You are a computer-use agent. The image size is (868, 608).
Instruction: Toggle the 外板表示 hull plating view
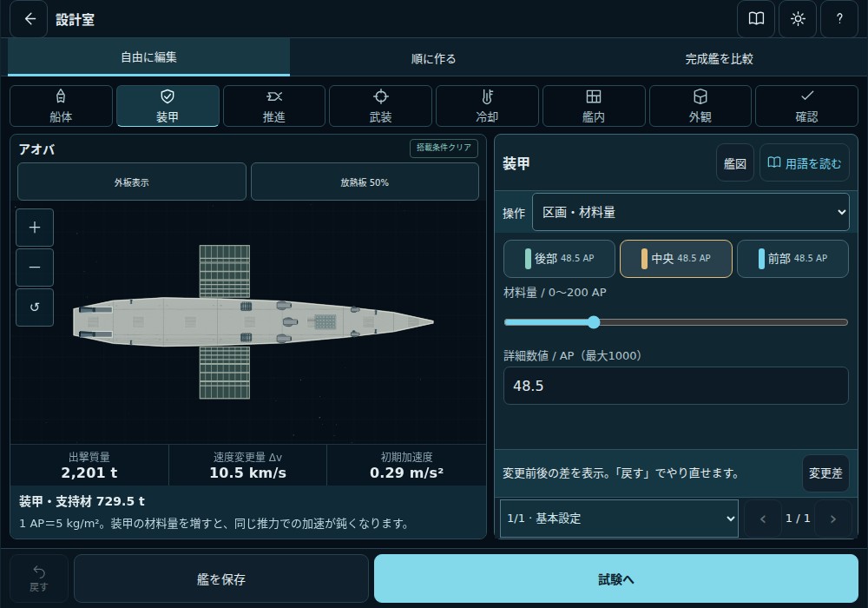132,182
